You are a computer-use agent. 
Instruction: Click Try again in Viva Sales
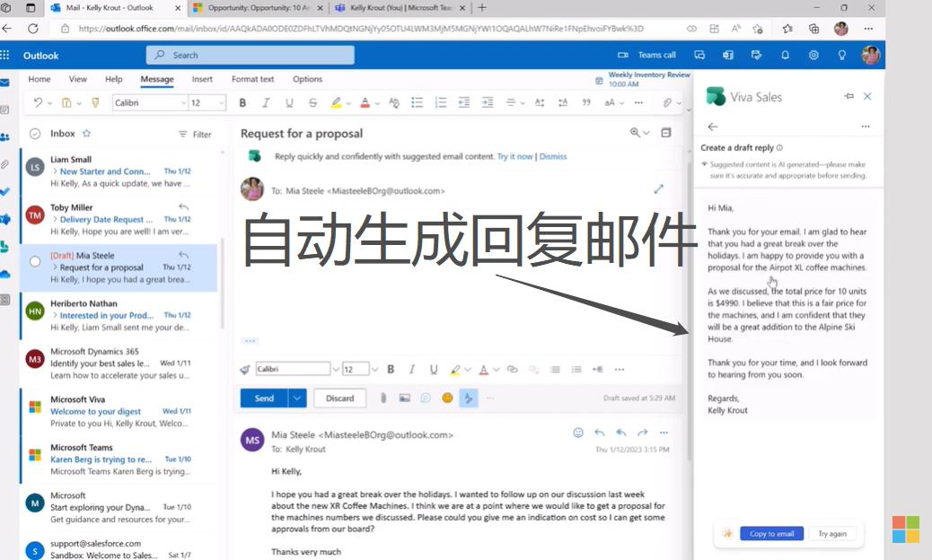[832, 533]
